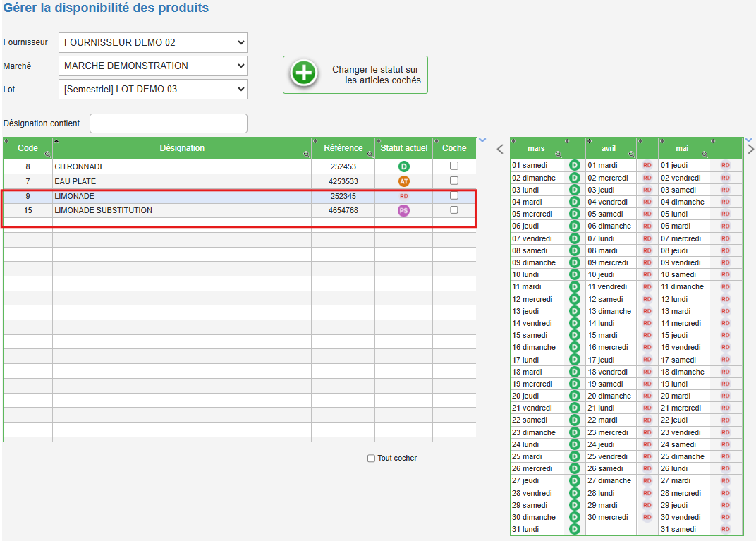Click Changer le statut sur les articles cochés
The width and height of the screenshot is (756, 541).
355,75
